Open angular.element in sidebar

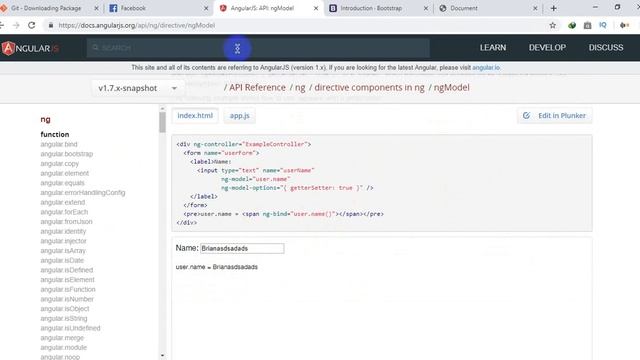[64, 173]
